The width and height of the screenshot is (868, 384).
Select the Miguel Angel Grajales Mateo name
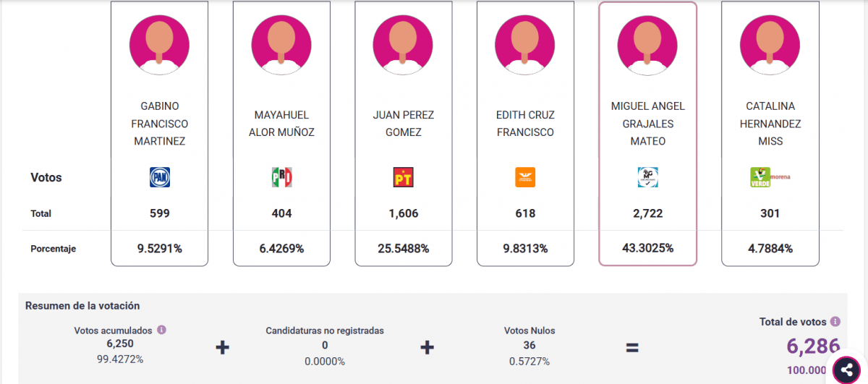point(647,124)
